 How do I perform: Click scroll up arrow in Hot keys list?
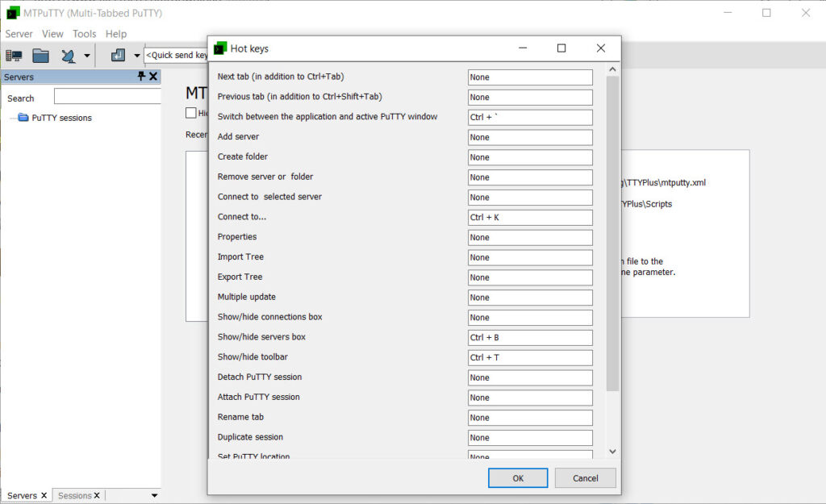pos(612,69)
